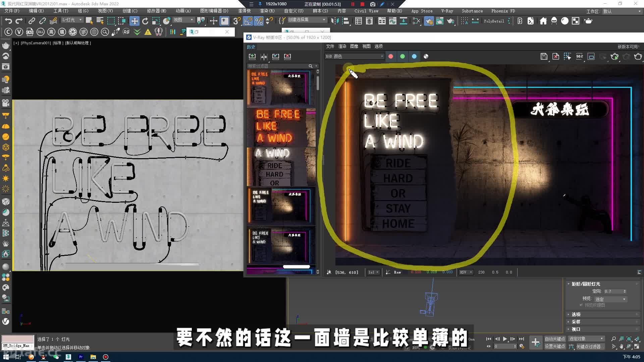This screenshot has height=362, width=644.
Task: Start interactive render teapot icon
Action: tap(614, 56)
